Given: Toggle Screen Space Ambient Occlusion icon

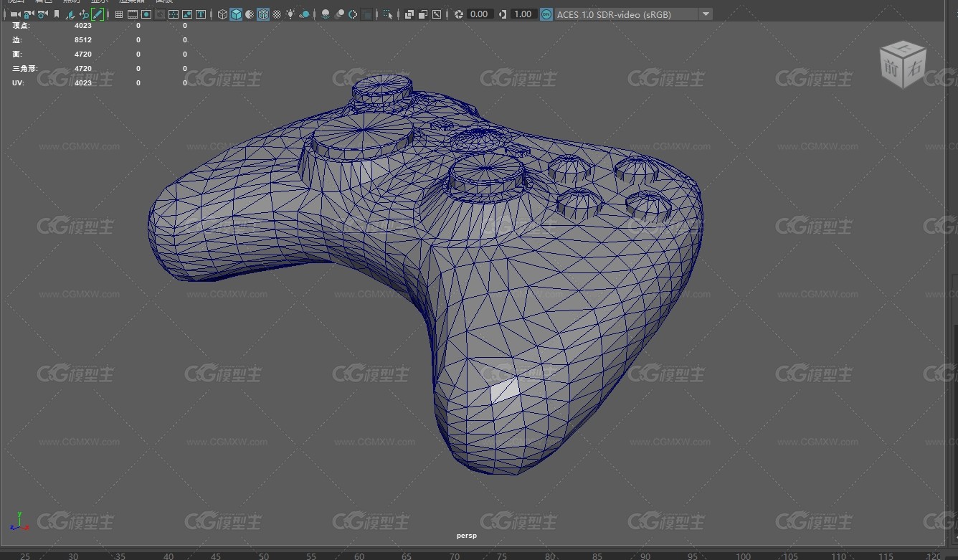Looking at the screenshot, I should 326,14.
